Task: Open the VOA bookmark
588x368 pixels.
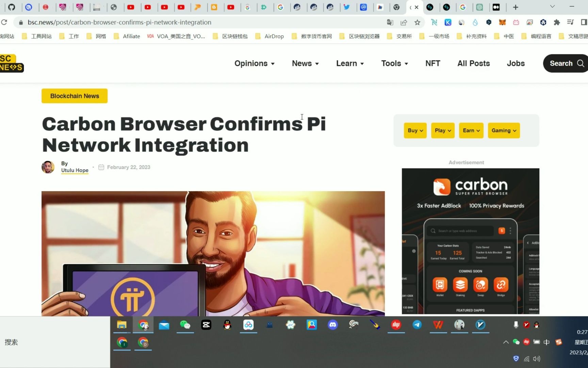Action: (176, 36)
